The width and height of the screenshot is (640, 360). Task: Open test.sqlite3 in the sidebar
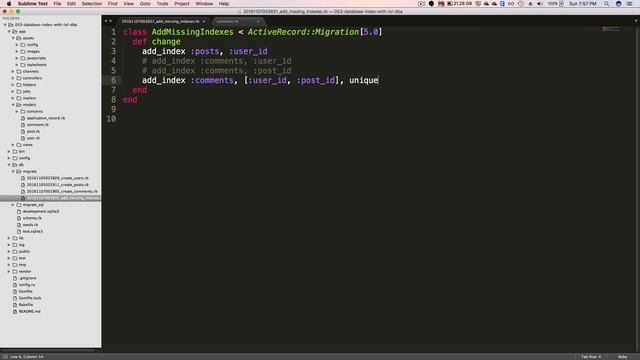point(33,231)
